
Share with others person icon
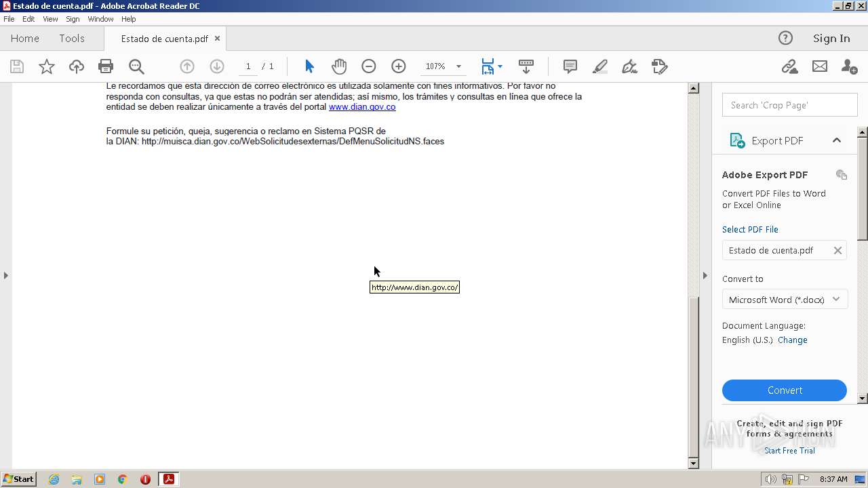coord(849,66)
